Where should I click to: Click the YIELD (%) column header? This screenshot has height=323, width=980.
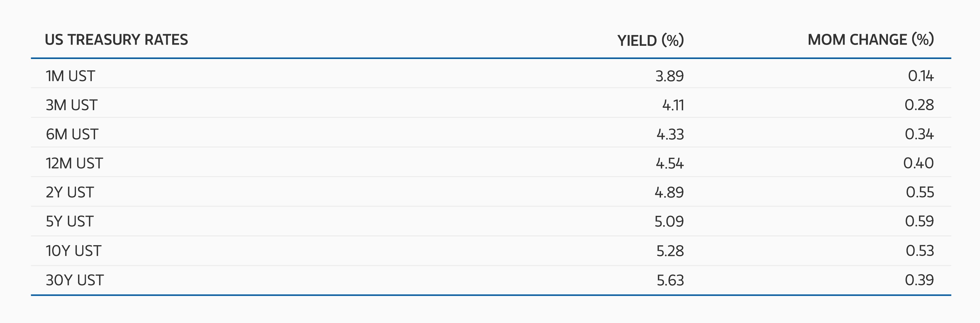(651, 40)
